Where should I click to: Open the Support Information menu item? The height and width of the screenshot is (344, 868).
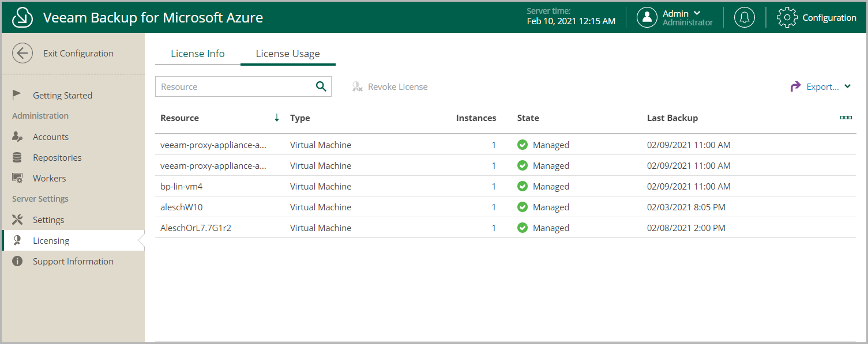(73, 261)
